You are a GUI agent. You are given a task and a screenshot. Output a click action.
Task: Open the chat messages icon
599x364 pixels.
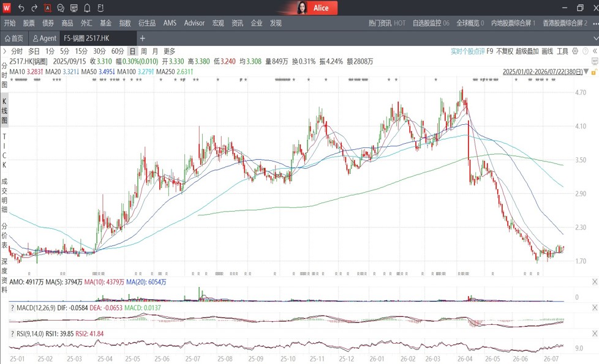click(x=61, y=7)
